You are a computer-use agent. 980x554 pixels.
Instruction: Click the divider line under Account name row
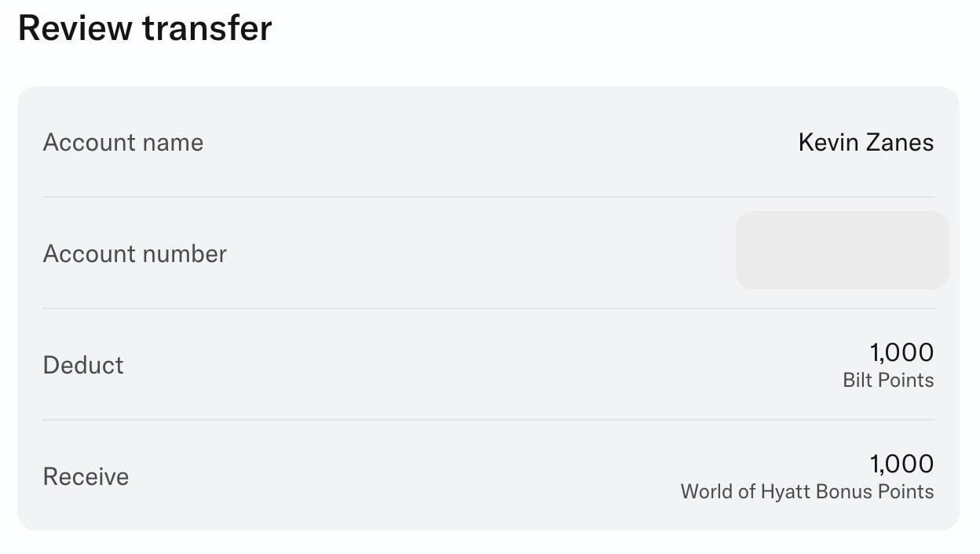[x=488, y=197]
